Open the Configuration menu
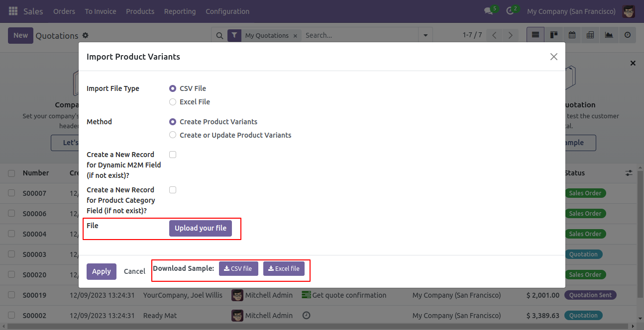Screen dimensions: 644x330 (227, 11)
